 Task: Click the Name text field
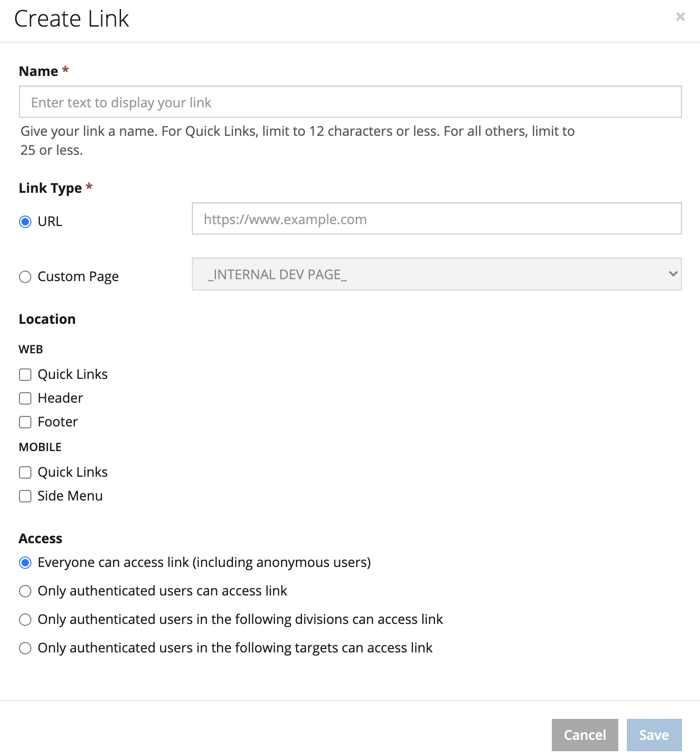(350, 102)
